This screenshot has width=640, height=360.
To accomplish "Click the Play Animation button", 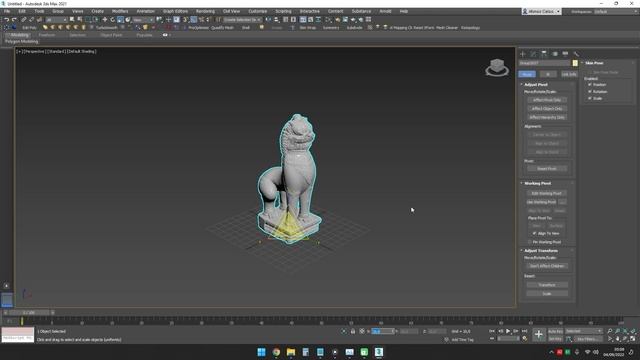I will click(x=508, y=331).
